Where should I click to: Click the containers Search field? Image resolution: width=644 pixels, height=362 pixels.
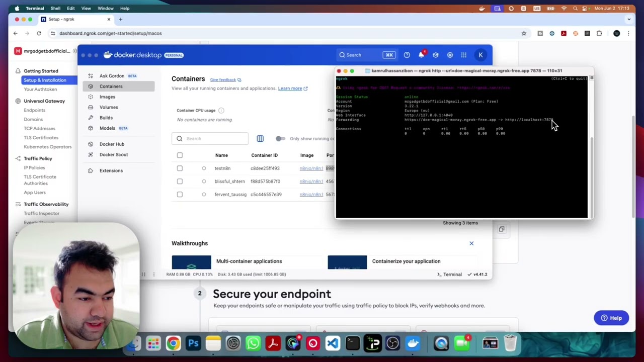(210, 139)
